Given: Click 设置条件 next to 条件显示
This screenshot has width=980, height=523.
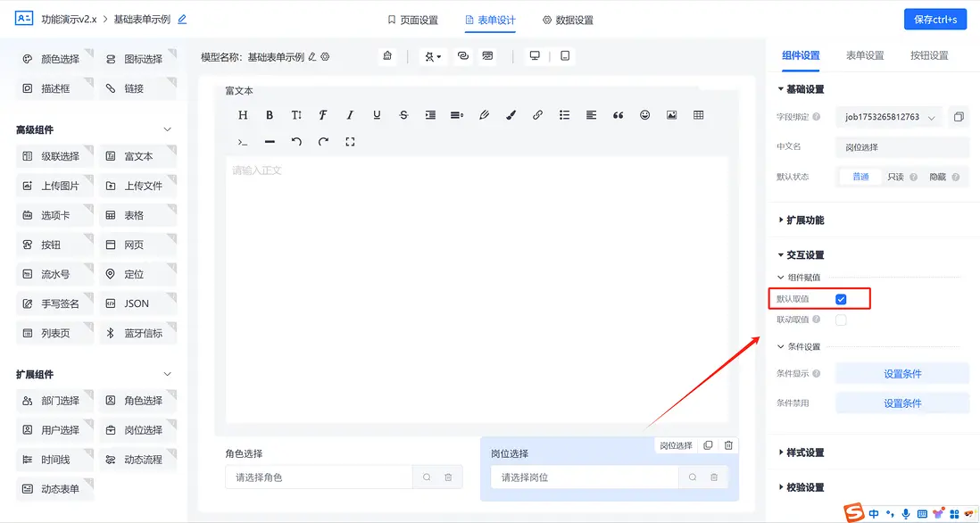Looking at the screenshot, I should pyautogui.click(x=901, y=372).
